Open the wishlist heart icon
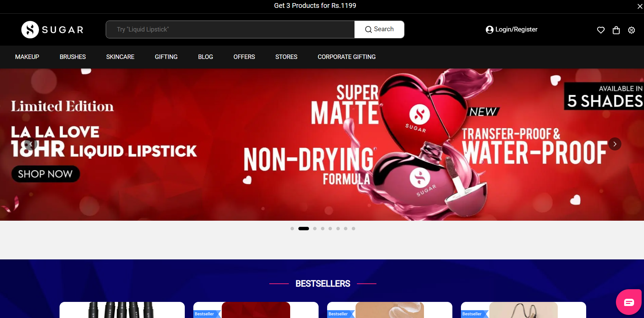The height and width of the screenshot is (318, 644). (601, 30)
